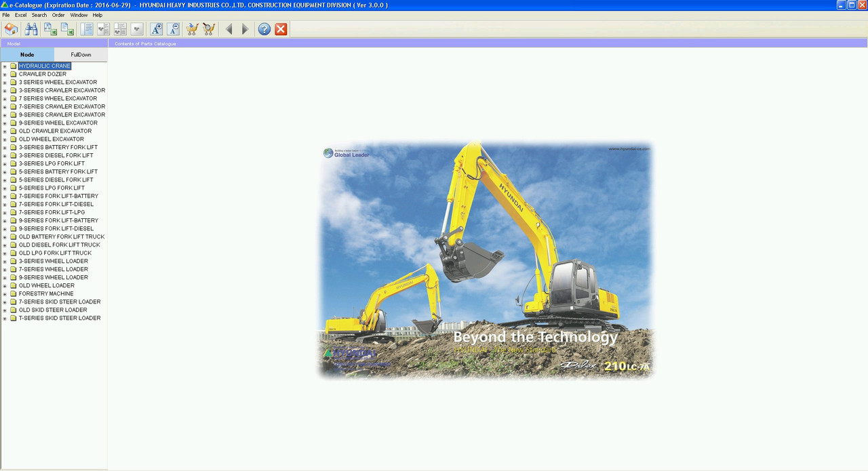View cart with the magnifier cart icon

(209, 29)
